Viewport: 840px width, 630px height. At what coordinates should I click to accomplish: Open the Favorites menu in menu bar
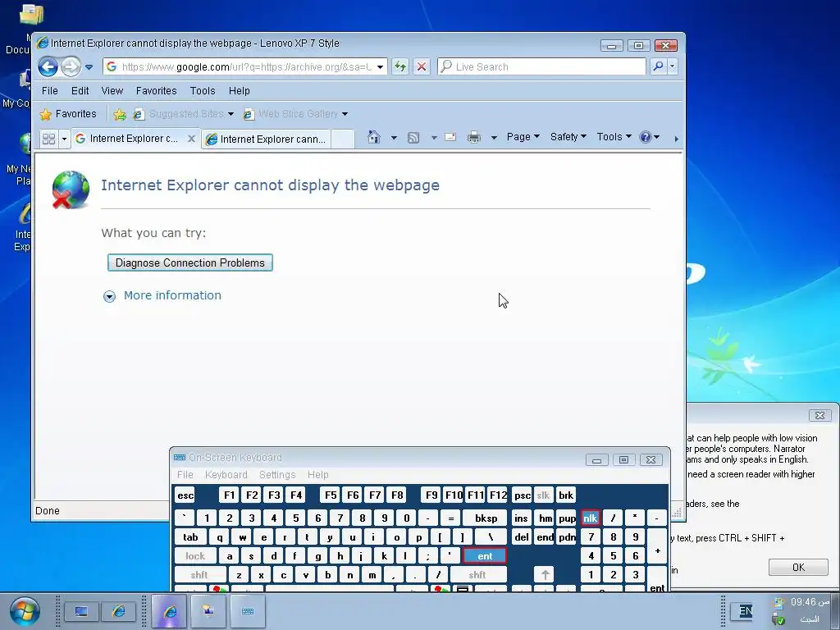156,90
